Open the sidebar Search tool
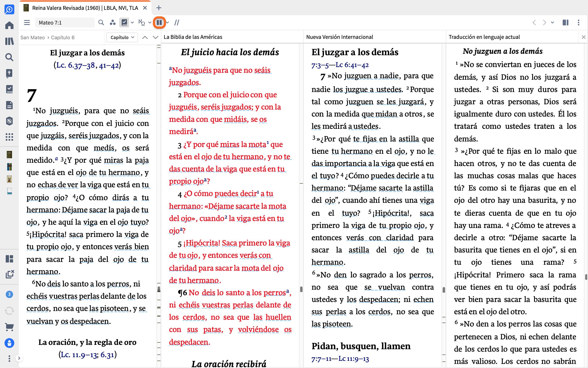Image resolution: width=588 pixels, height=368 pixels. 9,57
